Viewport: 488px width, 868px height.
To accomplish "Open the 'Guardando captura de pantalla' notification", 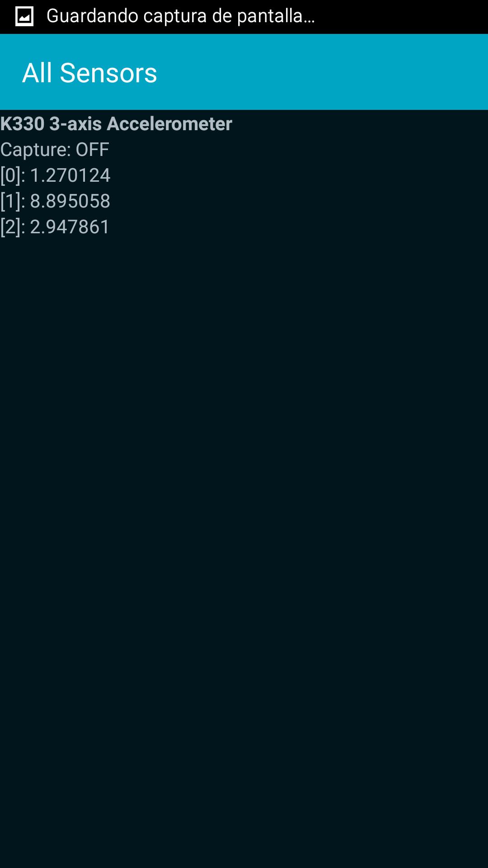I will pos(180,16).
